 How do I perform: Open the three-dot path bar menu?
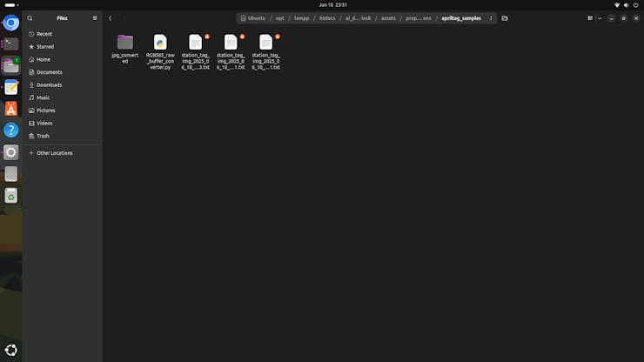pos(491,18)
